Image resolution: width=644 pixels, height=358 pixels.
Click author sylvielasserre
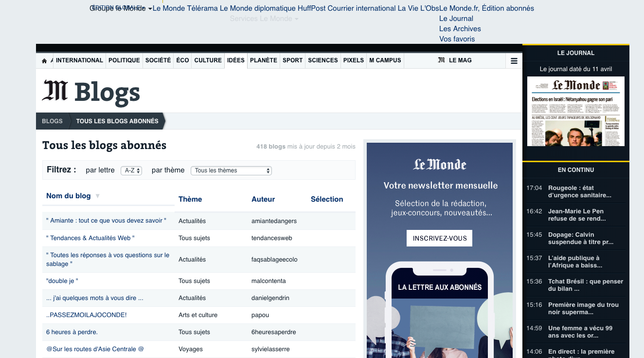[270, 349]
